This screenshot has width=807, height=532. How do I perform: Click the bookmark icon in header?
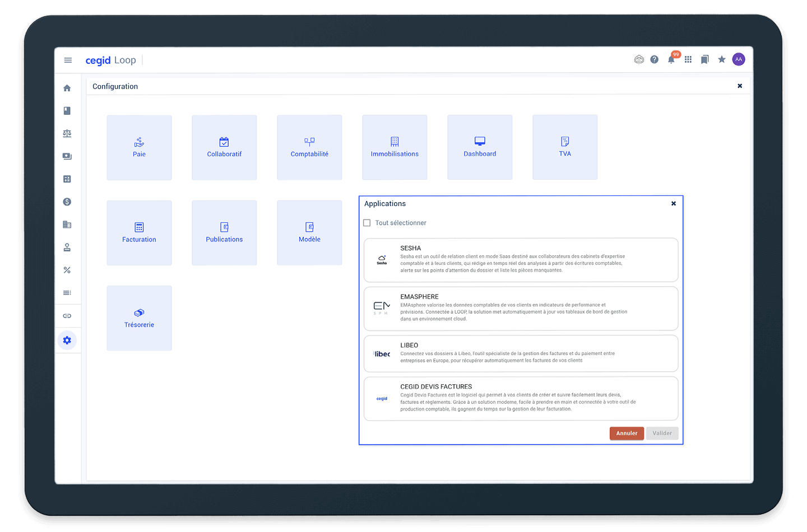pyautogui.click(x=705, y=59)
